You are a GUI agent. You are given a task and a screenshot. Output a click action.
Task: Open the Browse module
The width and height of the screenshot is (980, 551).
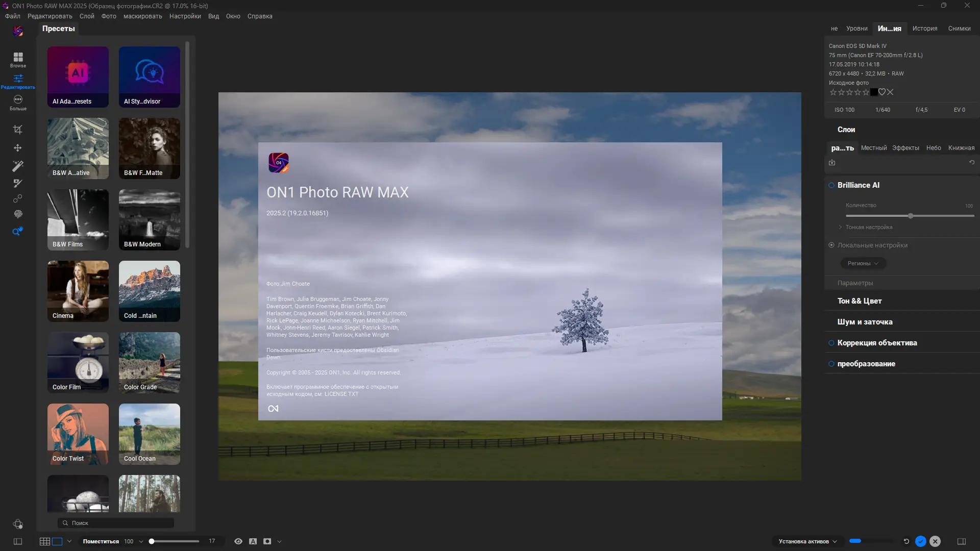click(x=18, y=59)
